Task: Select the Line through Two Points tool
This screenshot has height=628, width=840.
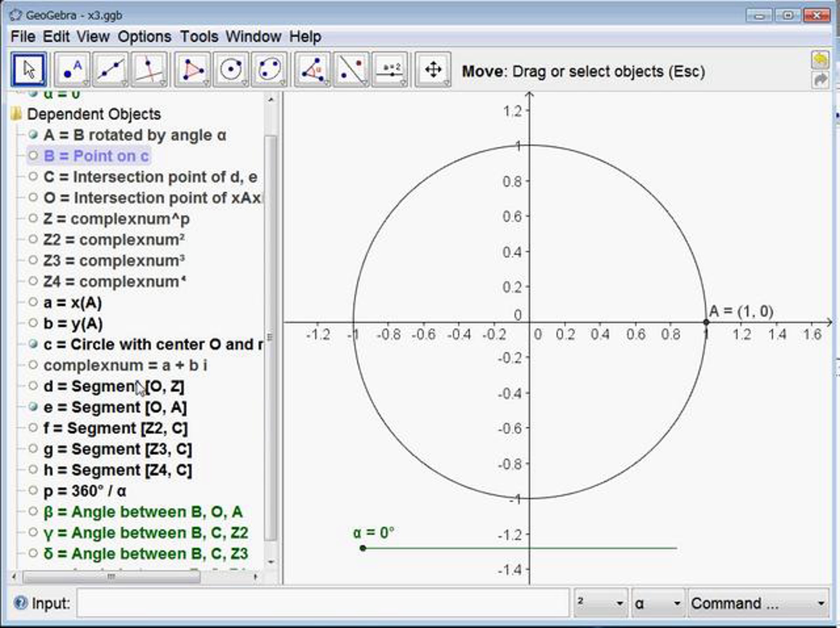Action: (x=111, y=70)
